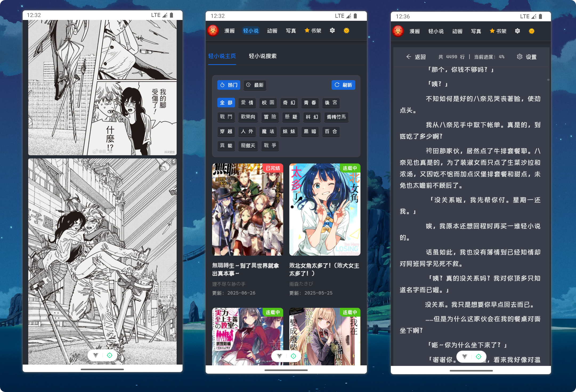576x392 pixels.
Task: Toggle sun theme icon in middle phone
Action: [346, 31]
